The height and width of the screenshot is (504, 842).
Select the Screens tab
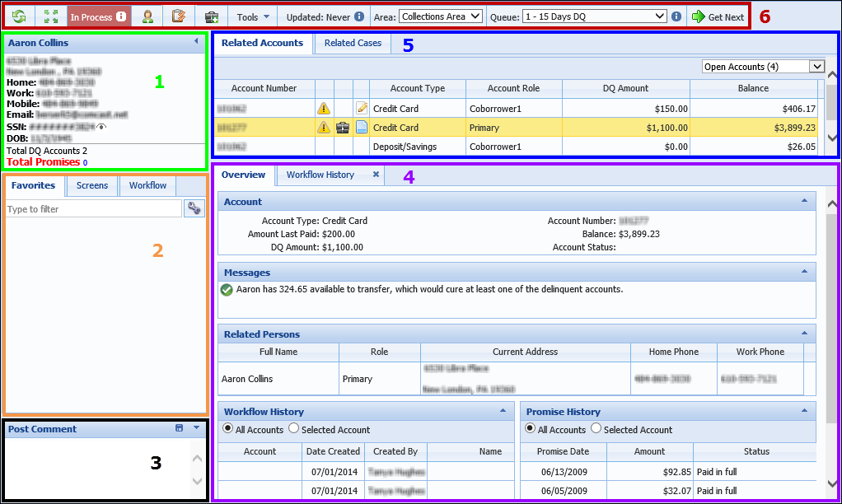(91, 186)
